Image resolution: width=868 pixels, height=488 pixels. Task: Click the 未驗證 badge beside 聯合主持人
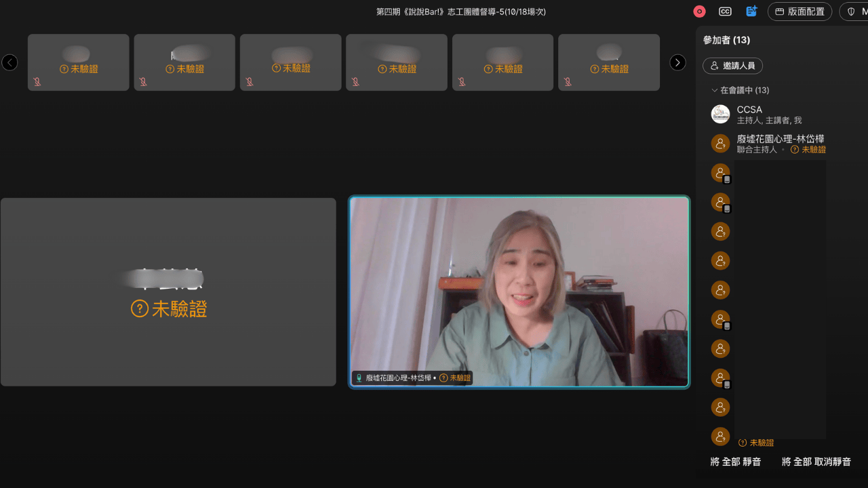point(808,150)
